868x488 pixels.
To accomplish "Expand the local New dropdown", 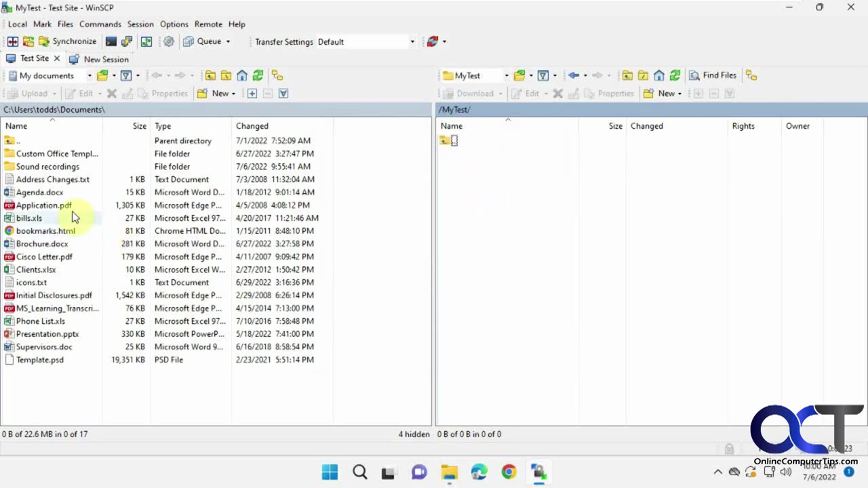I will pyautogui.click(x=233, y=94).
